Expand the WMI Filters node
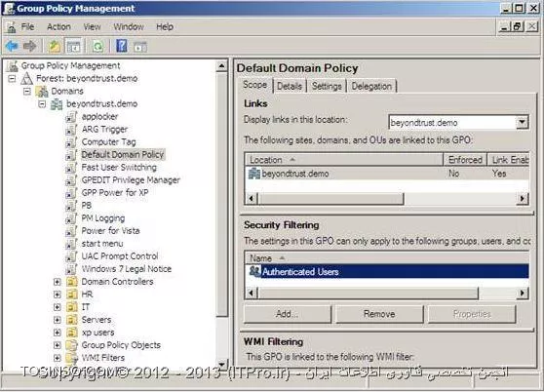 tap(58, 358)
